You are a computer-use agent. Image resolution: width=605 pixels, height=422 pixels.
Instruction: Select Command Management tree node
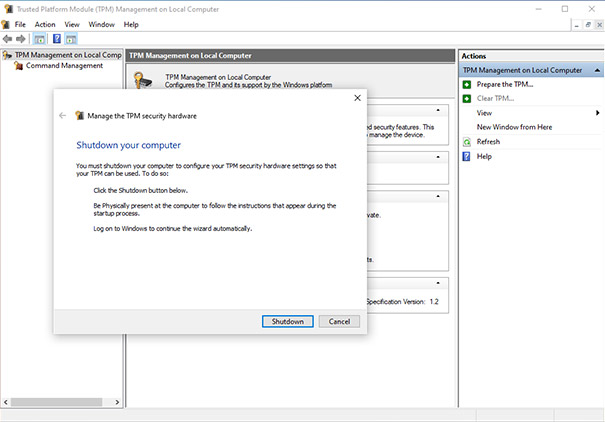(64, 66)
